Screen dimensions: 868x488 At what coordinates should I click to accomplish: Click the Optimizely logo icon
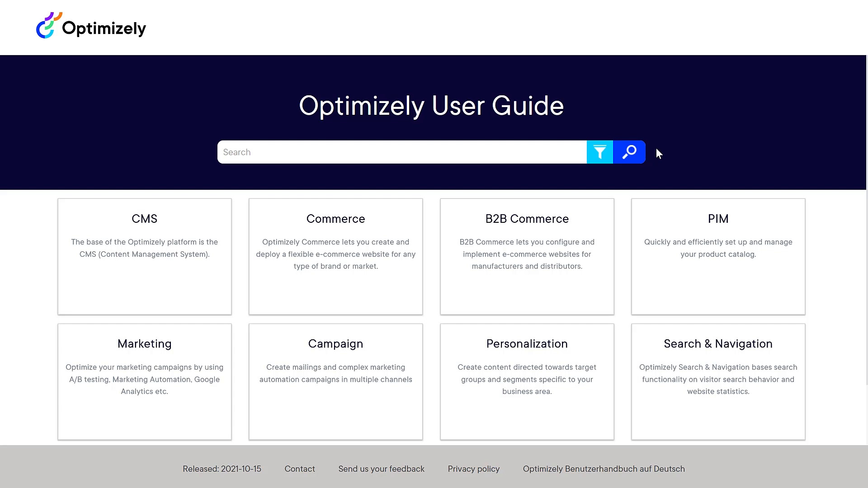click(x=48, y=26)
